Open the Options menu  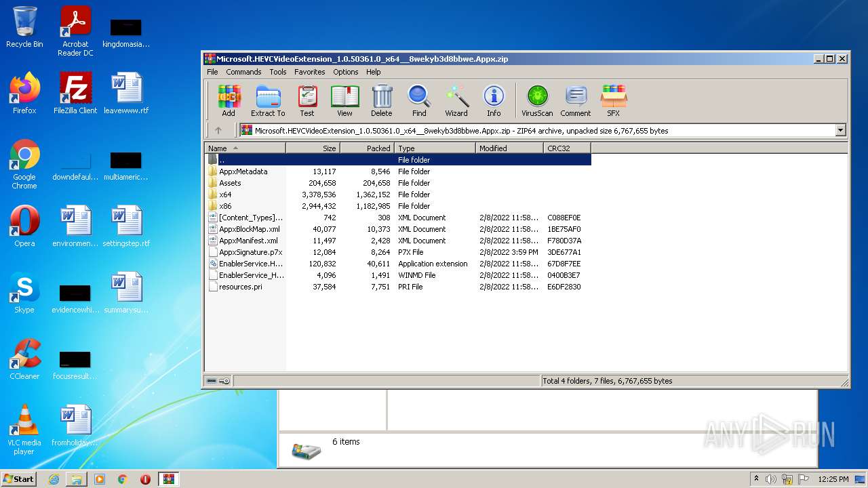point(345,72)
